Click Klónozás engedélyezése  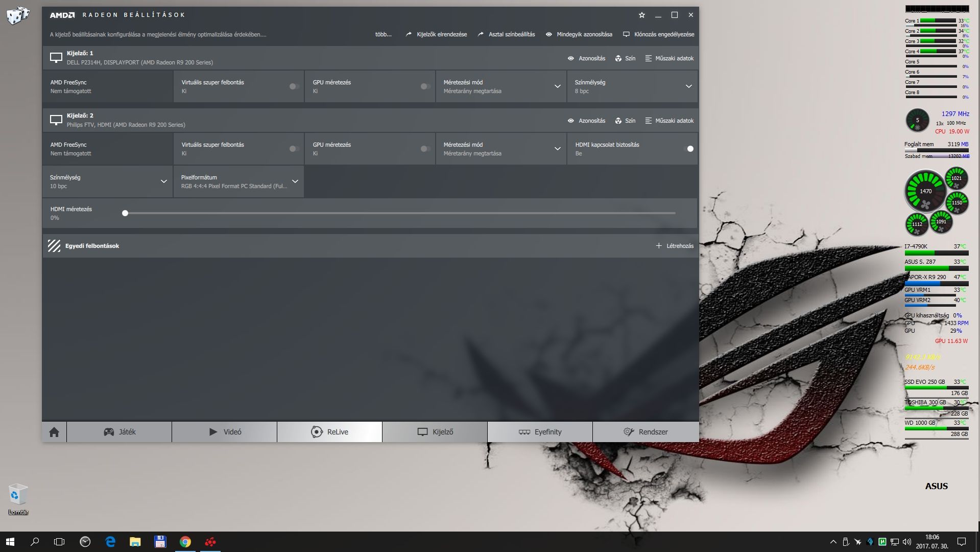pos(658,34)
